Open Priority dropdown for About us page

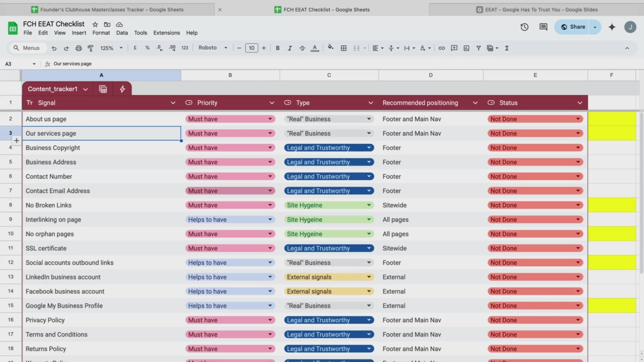(x=270, y=119)
